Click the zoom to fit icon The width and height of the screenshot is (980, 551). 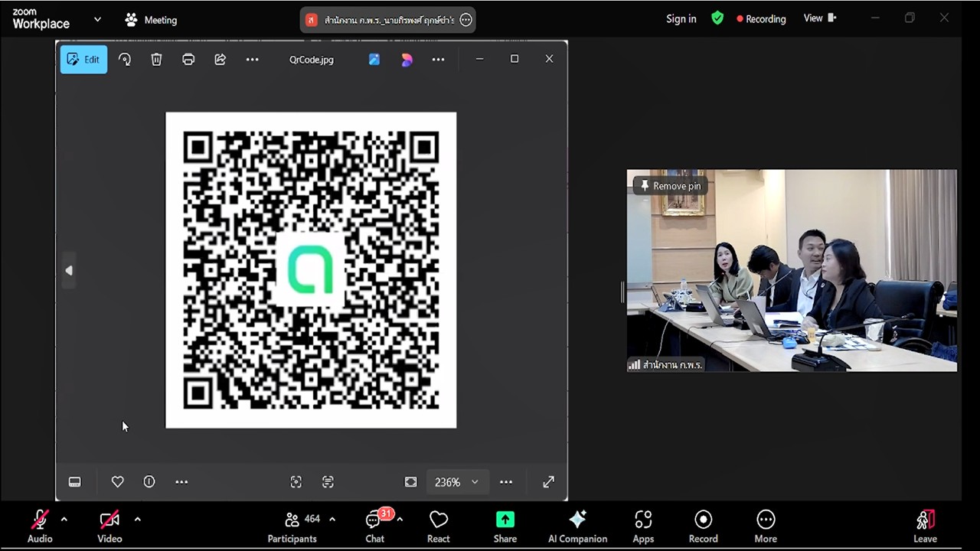tap(411, 482)
